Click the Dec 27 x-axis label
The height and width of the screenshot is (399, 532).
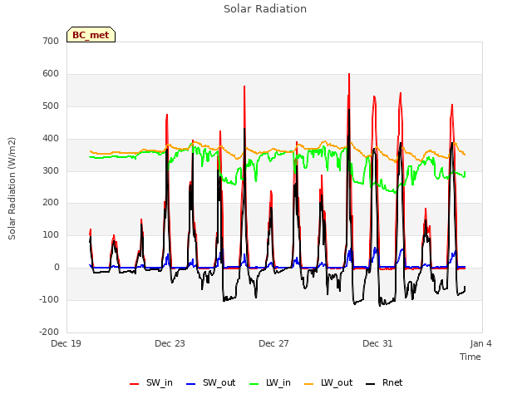tap(273, 343)
